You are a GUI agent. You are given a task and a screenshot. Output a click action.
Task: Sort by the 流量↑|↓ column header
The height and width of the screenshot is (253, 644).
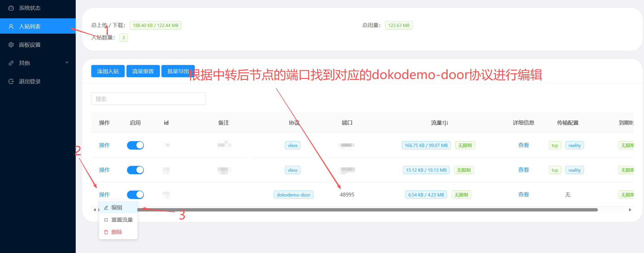tap(440, 123)
